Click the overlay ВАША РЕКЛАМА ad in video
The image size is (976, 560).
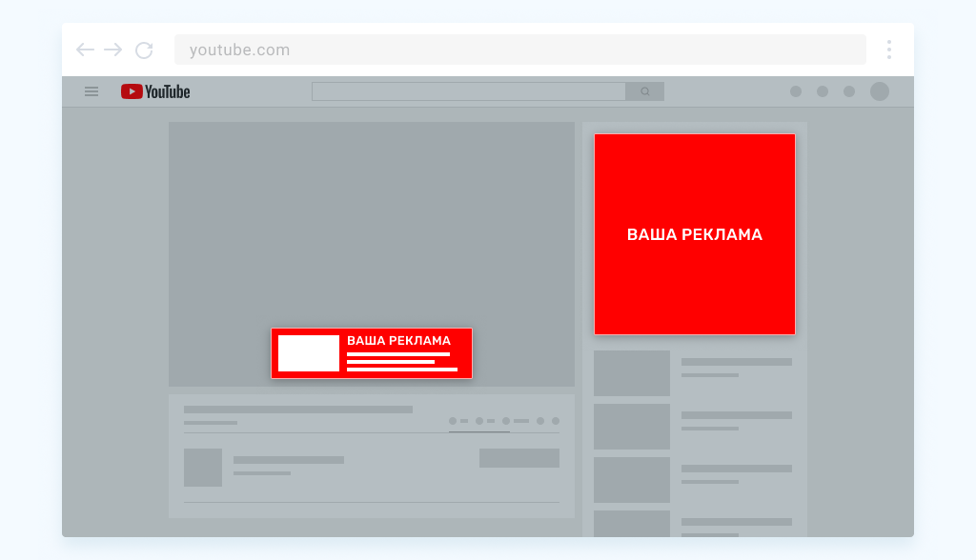[x=372, y=353]
